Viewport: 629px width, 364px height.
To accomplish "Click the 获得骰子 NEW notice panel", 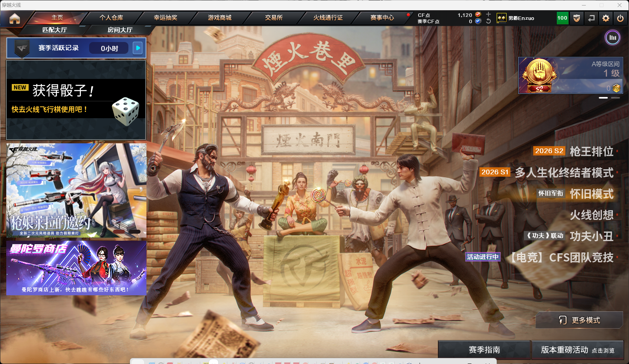I will (76, 100).
